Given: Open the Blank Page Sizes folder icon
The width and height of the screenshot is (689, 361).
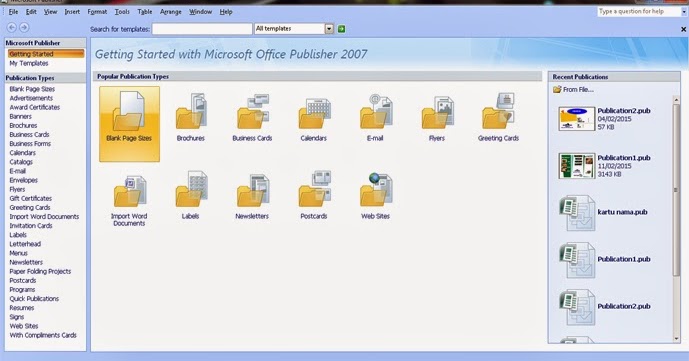Looking at the screenshot, I should coord(129,112).
